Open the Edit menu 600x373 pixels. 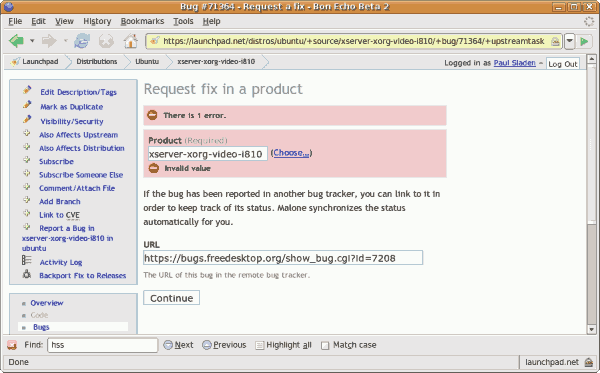click(x=38, y=21)
